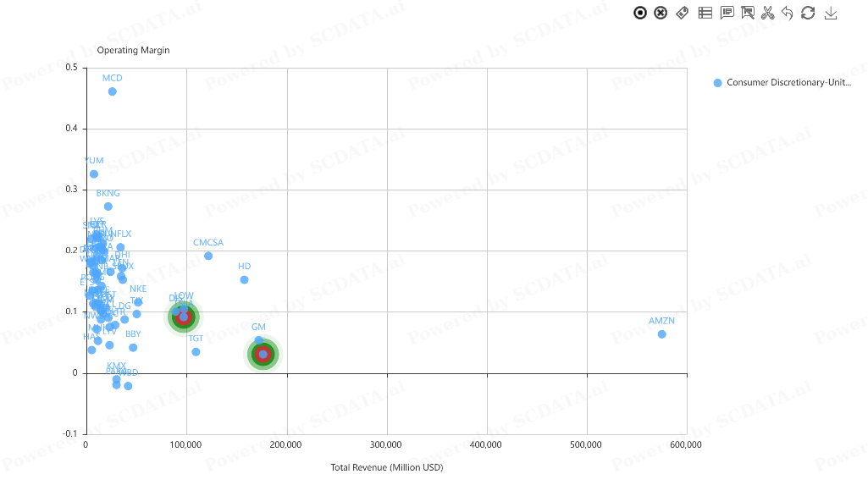The height and width of the screenshot is (485, 868).
Task: Click the highlighted ringed marker below GM
Action: pos(263,354)
